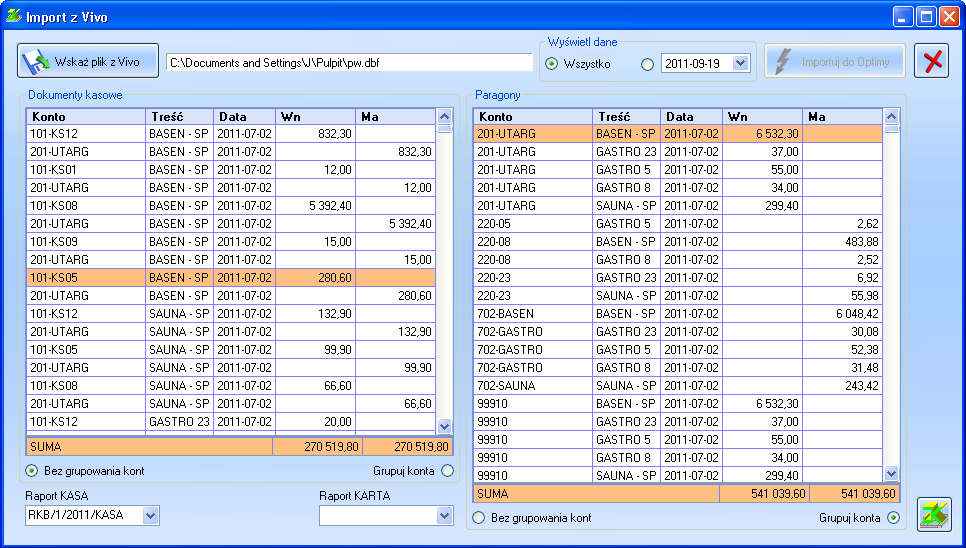Open the 2011-09-19 date dropdown
Image resolution: width=966 pixels, height=548 pixels.
(x=741, y=63)
